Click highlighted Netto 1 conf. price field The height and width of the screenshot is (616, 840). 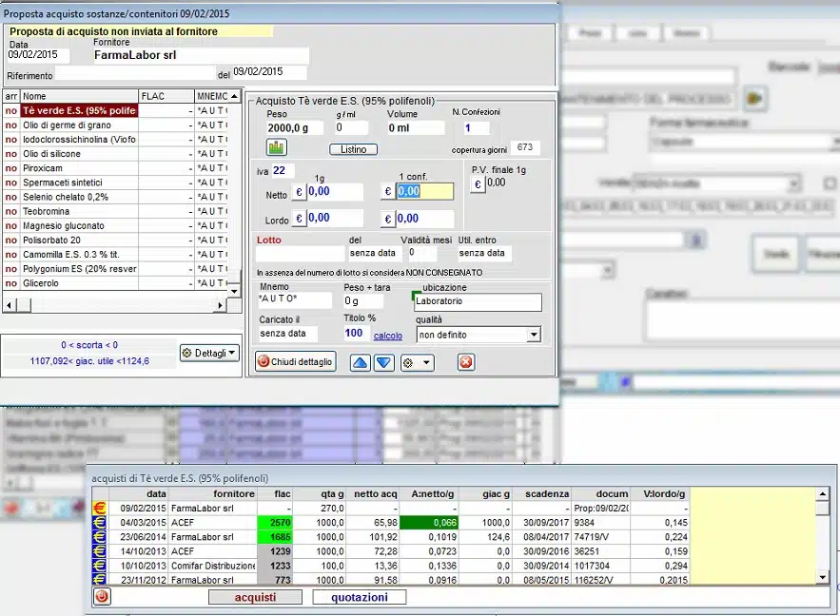[425, 192]
